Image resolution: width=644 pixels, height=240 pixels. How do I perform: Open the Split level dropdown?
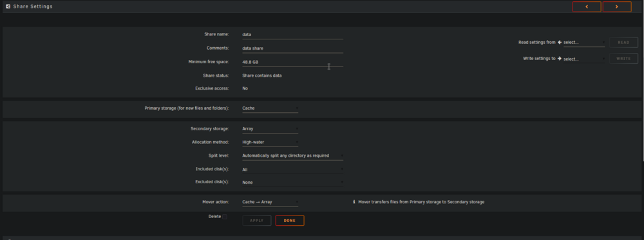click(x=292, y=156)
